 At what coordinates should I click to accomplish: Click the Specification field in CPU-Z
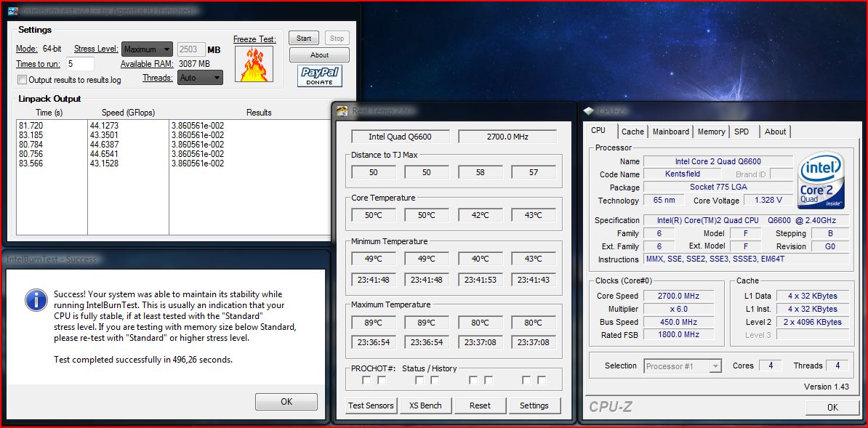pyautogui.click(x=746, y=220)
